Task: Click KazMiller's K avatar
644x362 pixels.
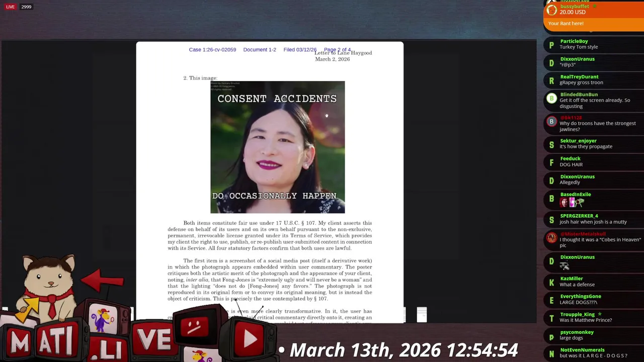Action: pyautogui.click(x=551, y=283)
